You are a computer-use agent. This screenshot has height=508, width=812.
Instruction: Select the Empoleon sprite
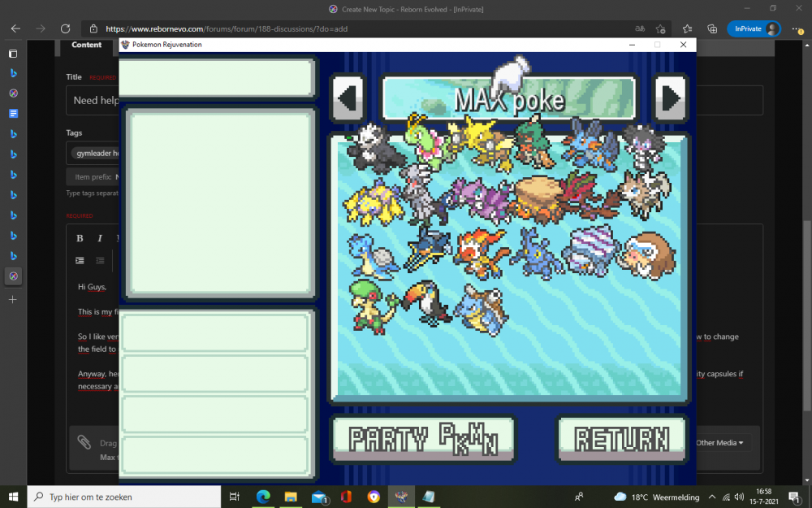click(x=428, y=251)
